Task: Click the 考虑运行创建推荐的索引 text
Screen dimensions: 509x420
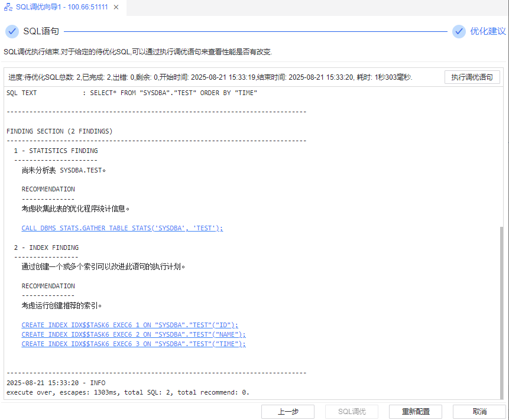Action: [61, 305]
